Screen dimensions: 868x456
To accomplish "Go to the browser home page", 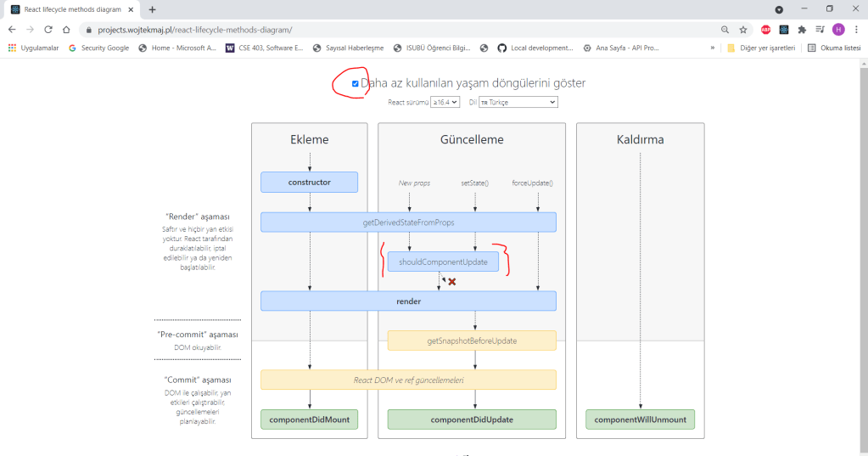I will pyautogui.click(x=67, y=29).
